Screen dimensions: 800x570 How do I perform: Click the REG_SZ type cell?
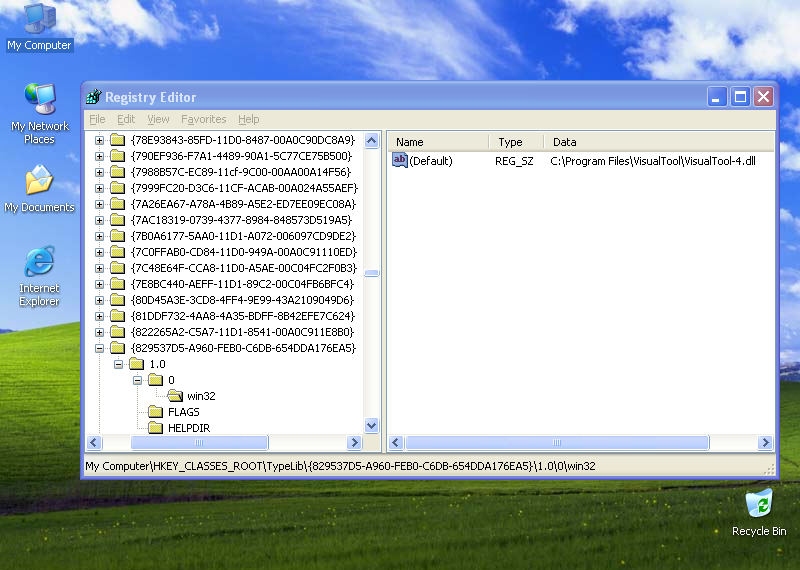coord(514,161)
